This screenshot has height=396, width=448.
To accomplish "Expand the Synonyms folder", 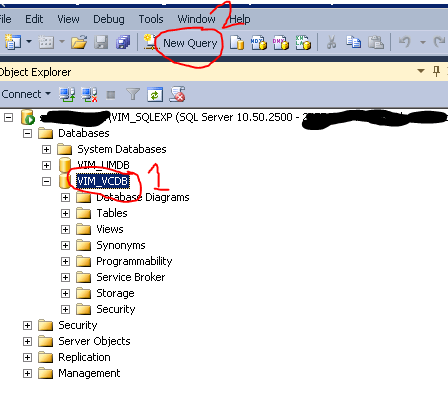I will pos(65,245).
